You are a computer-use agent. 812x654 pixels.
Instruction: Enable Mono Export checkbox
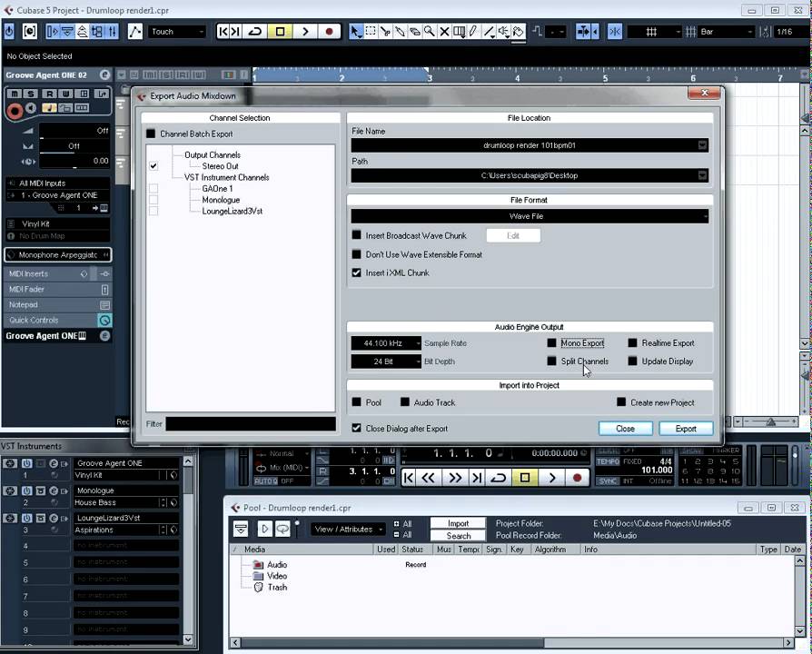coord(551,342)
